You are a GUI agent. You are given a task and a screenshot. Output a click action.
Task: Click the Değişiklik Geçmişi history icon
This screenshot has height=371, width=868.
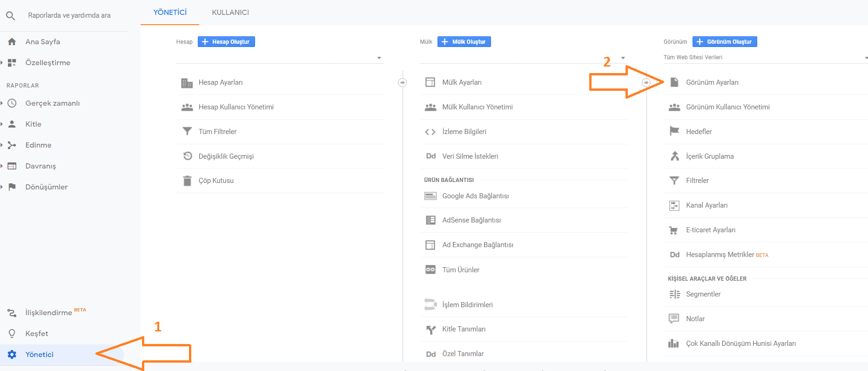tap(187, 156)
